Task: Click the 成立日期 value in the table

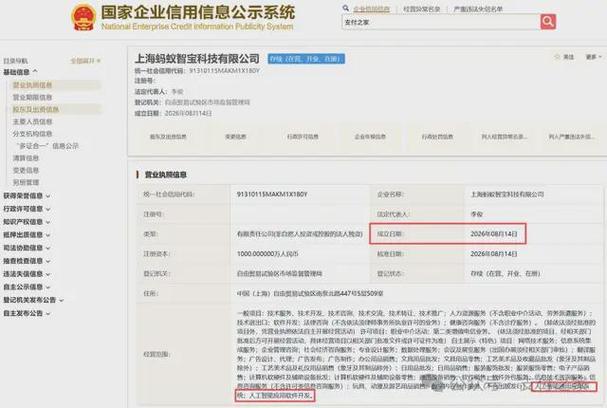Action: coord(494,234)
